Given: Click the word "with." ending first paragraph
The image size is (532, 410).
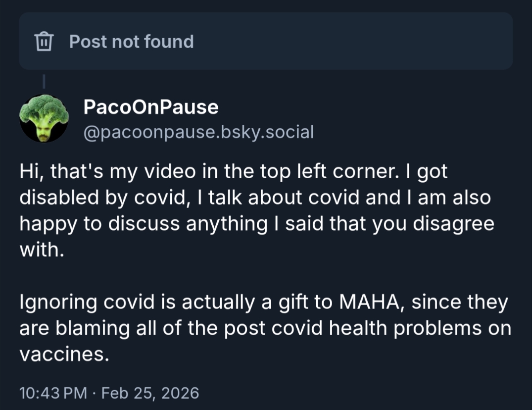Looking at the screenshot, I should (42, 250).
